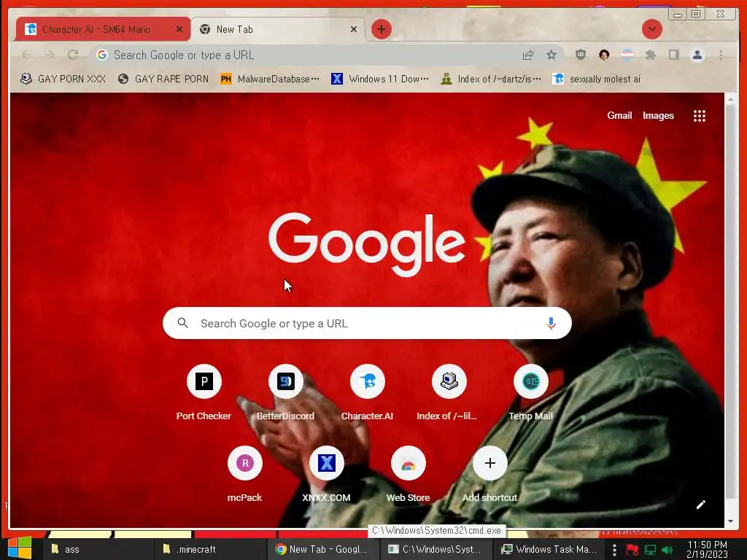Open the shield extension icon

tap(580, 55)
